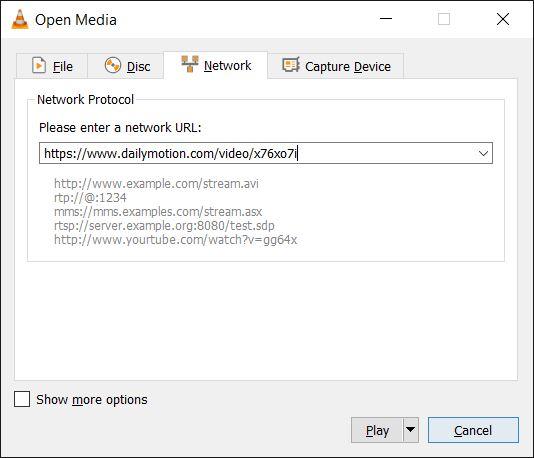Click the Network Protocol group label
This screenshot has height=458, width=534.
[85, 100]
